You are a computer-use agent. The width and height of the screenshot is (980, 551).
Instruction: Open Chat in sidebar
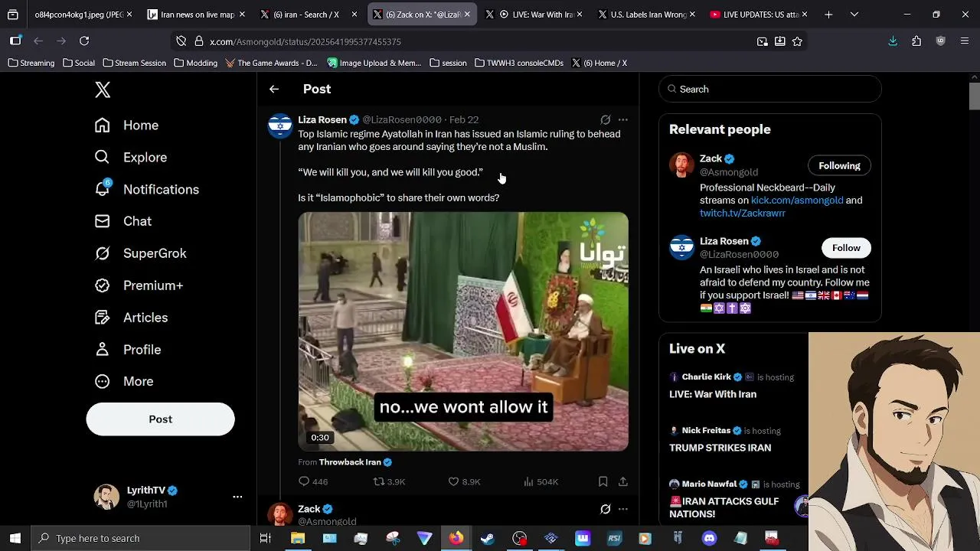(122, 221)
